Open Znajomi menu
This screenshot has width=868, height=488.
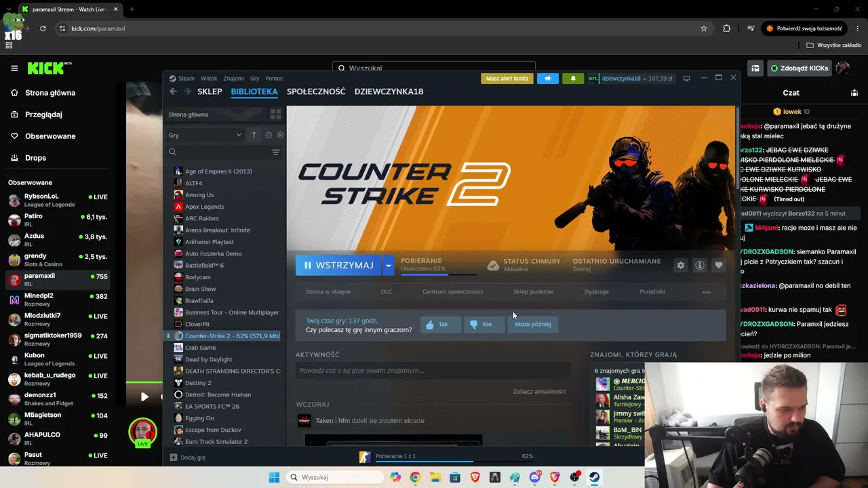coord(234,79)
